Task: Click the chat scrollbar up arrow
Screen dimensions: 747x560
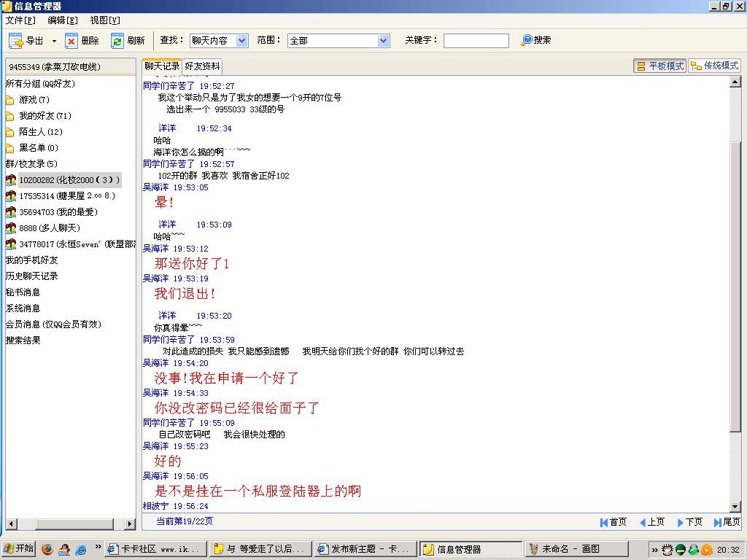Action: point(735,82)
